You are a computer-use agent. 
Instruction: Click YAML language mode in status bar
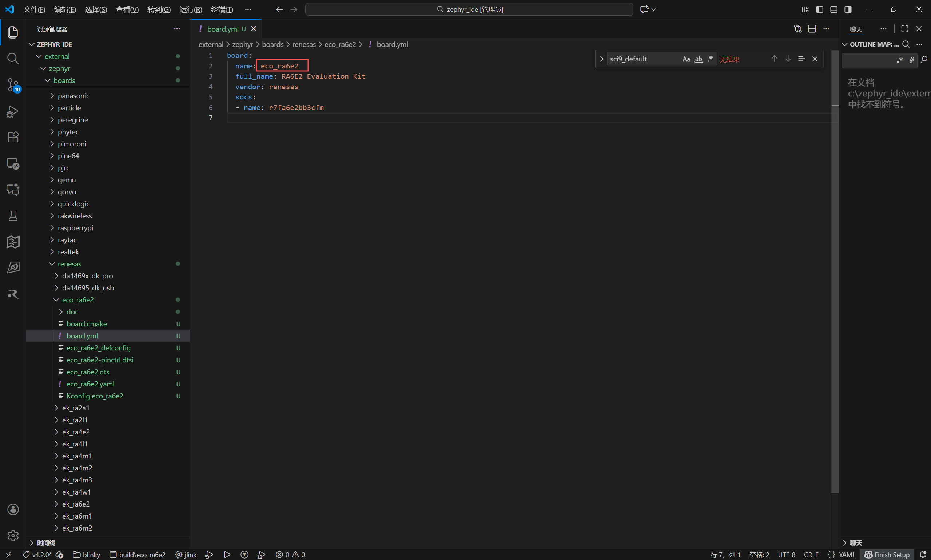[x=847, y=554]
